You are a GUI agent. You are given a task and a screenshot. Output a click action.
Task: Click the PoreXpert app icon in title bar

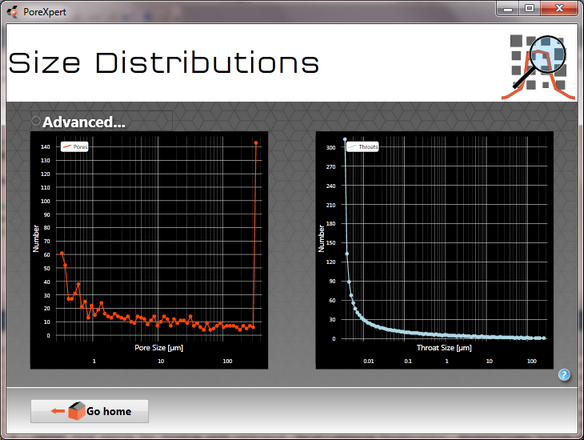point(13,12)
